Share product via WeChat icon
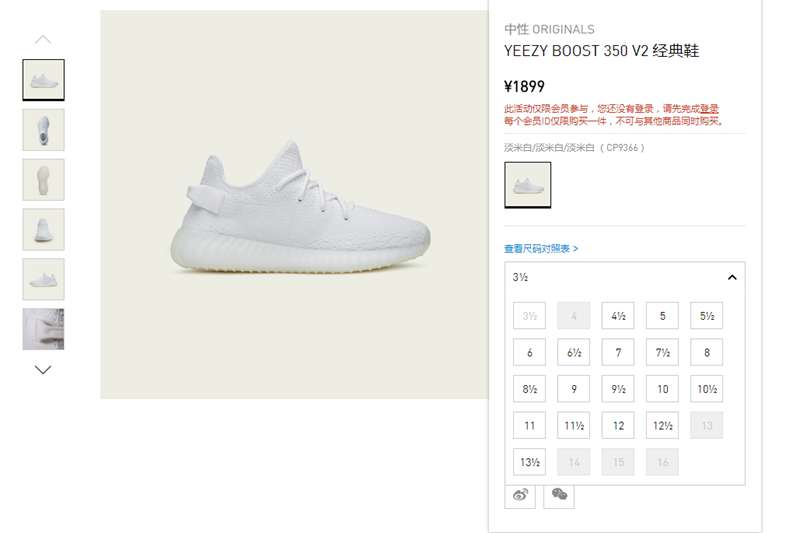Screen dimensions: 800x533 (559, 495)
